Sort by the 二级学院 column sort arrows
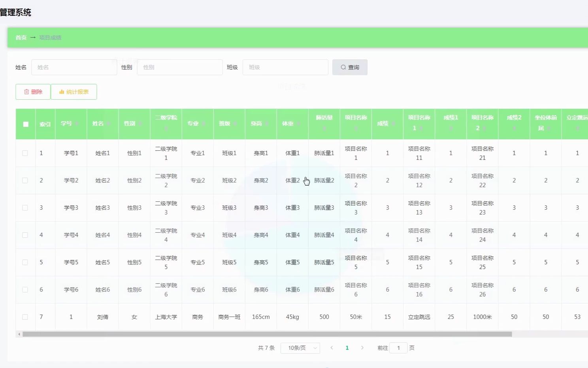Image resolution: width=588 pixels, height=368 pixels. (166, 128)
